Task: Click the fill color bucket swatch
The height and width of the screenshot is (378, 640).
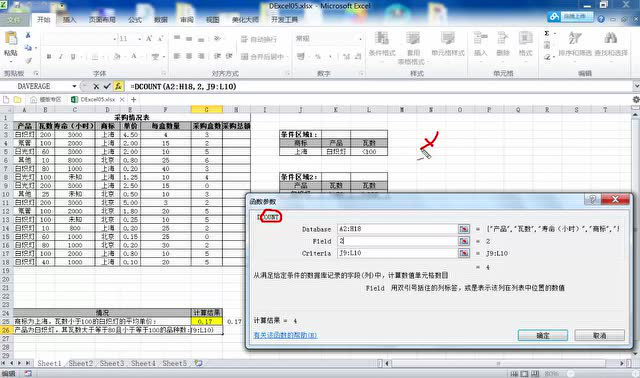Action: pyautogui.click(x=117, y=56)
